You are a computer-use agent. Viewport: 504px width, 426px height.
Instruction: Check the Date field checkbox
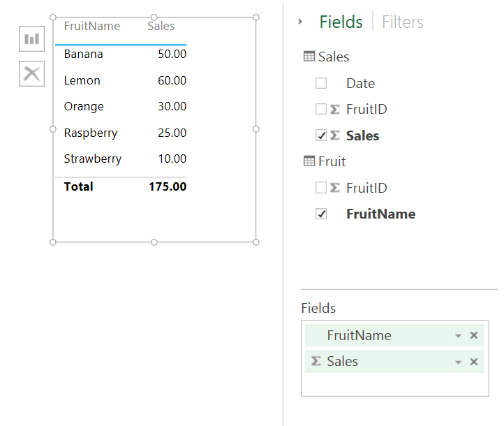tap(321, 84)
